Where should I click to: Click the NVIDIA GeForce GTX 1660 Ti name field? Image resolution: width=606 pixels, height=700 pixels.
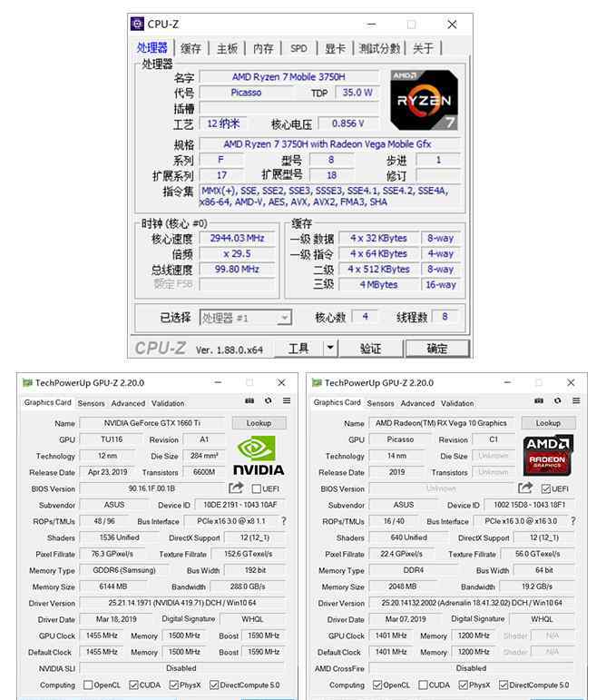(x=152, y=423)
